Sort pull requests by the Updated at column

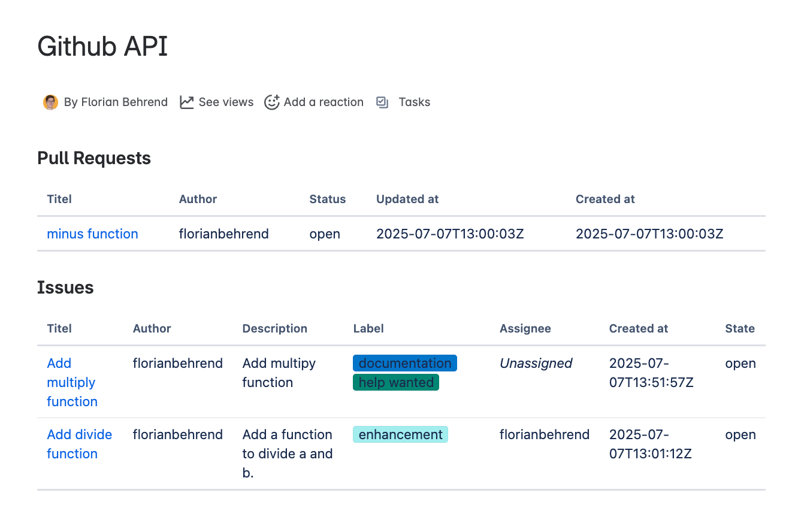click(407, 199)
